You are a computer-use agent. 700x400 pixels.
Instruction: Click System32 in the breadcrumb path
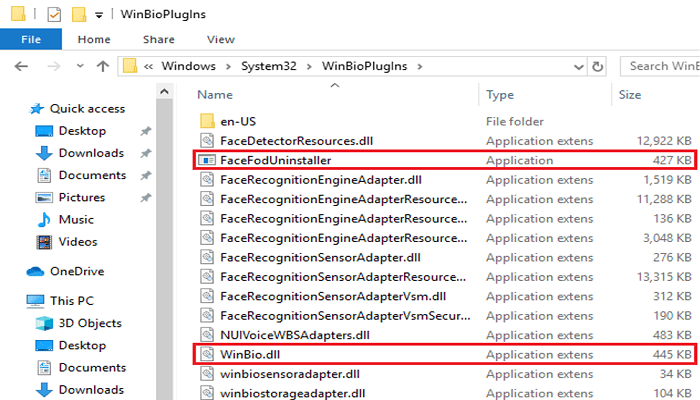(269, 66)
